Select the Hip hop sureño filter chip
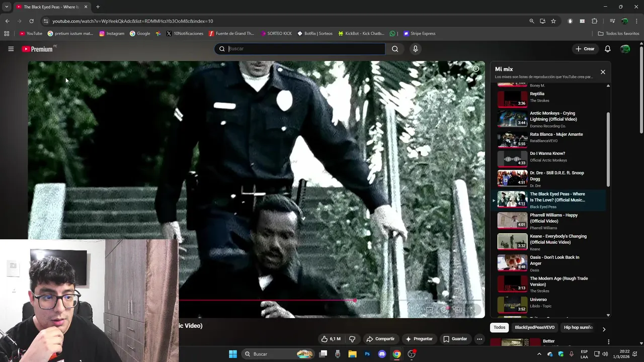 pos(578,327)
